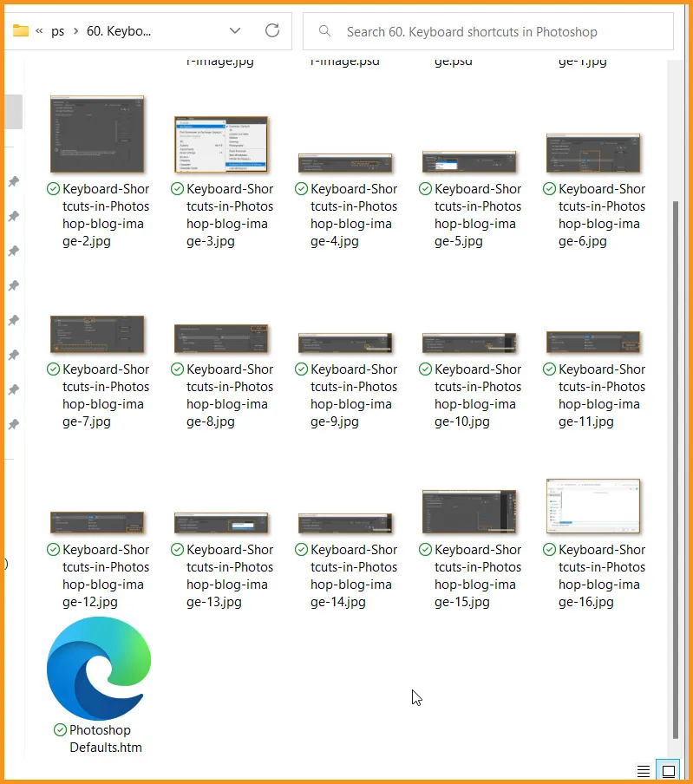The image size is (693, 784).
Task: Click the chevron after ps in breadcrumb
Action: pos(76,31)
